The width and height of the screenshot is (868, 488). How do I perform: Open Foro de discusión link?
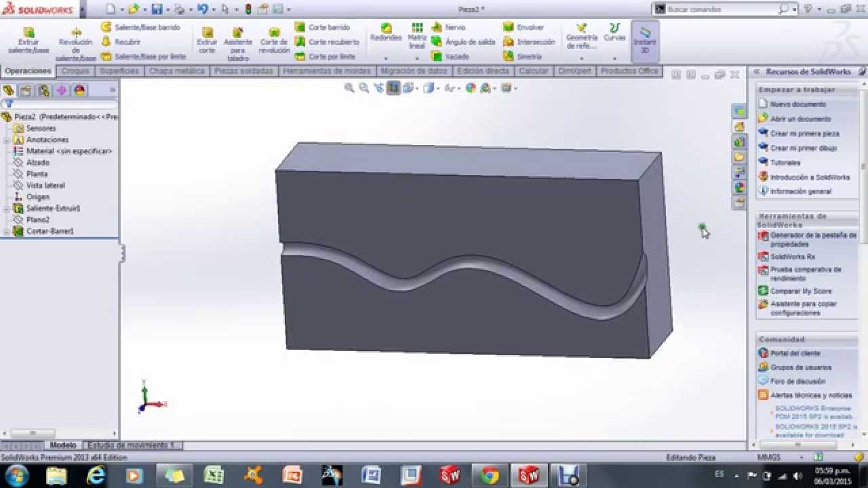pyautogui.click(x=797, y=382)
